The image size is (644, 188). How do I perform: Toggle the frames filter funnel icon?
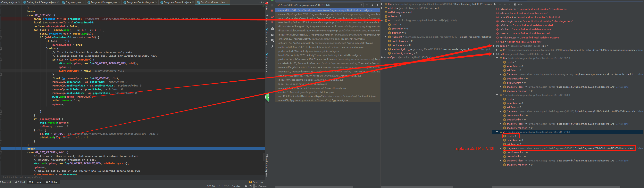pos(377,5)
